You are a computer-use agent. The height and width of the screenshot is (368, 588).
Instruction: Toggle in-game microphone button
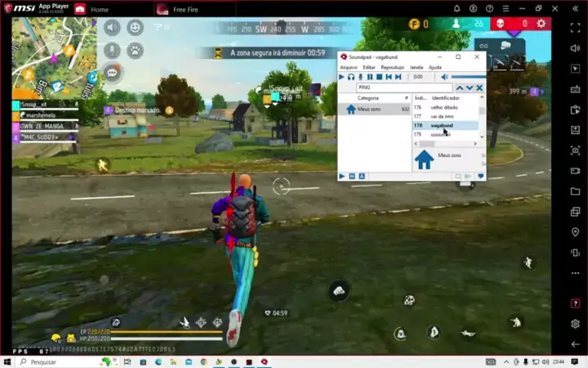tap(112, 50)
